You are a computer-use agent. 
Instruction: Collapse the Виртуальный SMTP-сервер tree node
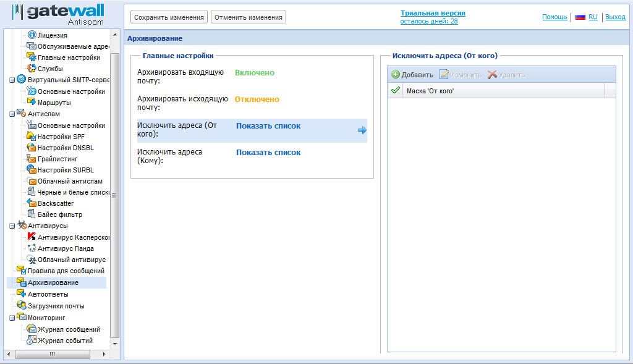point(12,80)
